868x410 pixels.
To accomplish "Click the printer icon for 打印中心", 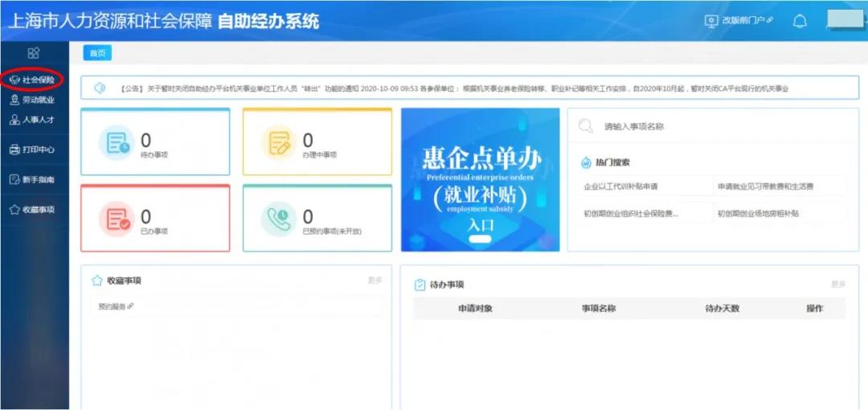I will 15,150.
